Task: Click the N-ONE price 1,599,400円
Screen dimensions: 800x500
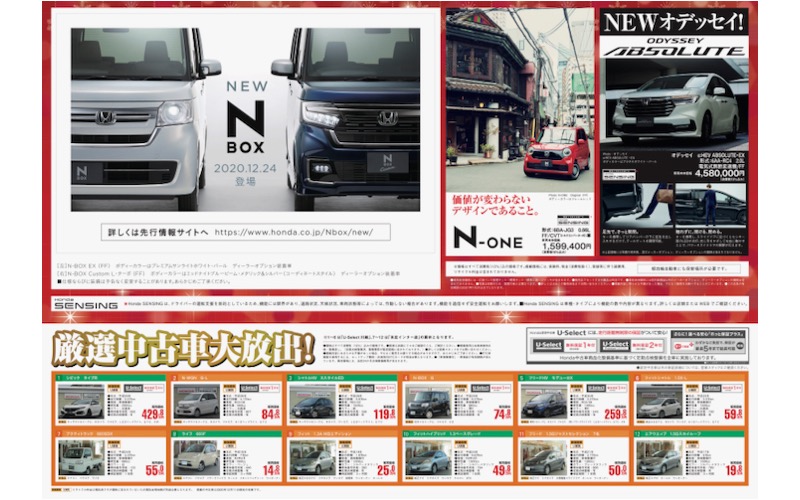Action: (566, 246)
